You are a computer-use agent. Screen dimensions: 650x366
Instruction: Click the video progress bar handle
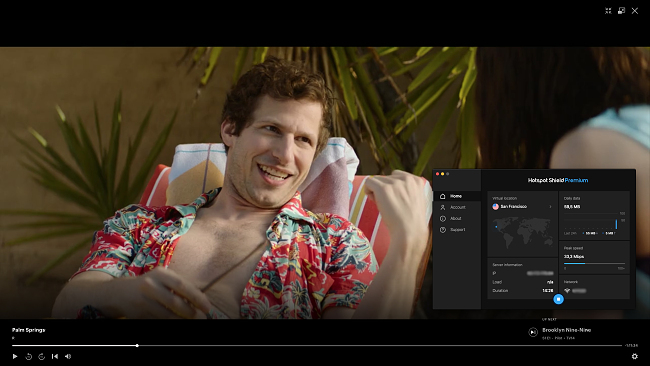(x=137, y=345)
